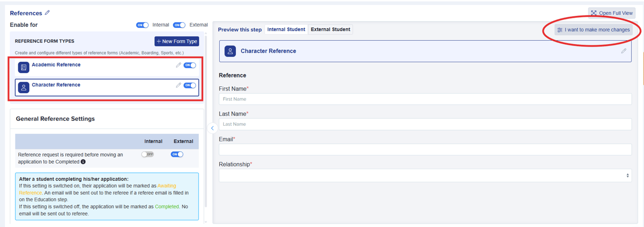This screenshot has height=227, width=644.
Task: Edit Academic Reference with pencil icon
Action: [178, 65]
